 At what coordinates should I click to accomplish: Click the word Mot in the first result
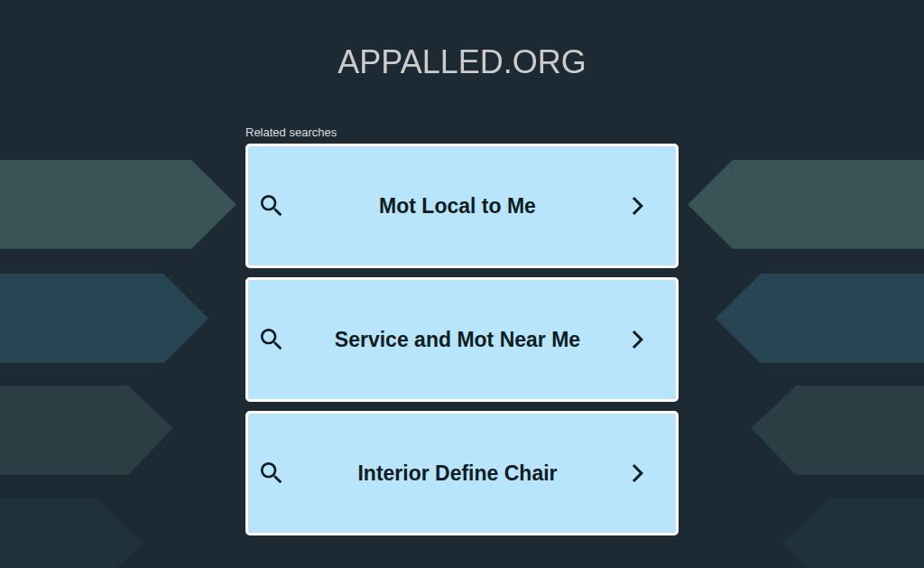(x=398, y=206)
